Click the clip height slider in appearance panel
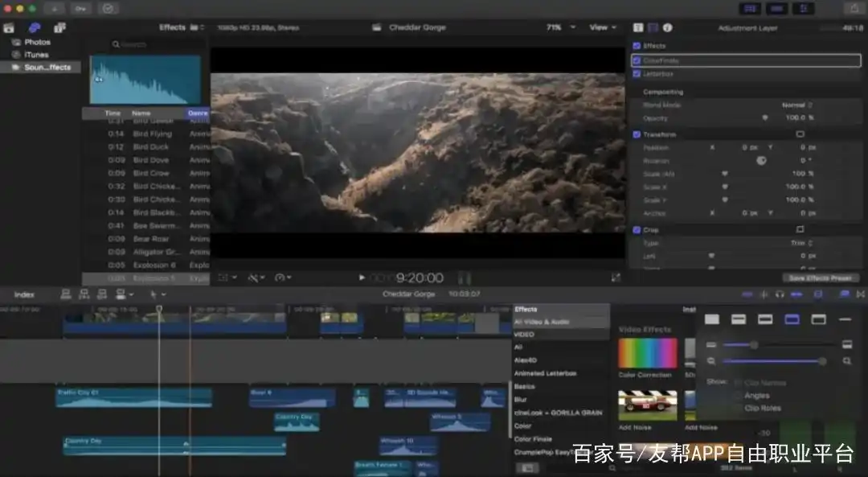The image size is (868, 477). point(755,345)
